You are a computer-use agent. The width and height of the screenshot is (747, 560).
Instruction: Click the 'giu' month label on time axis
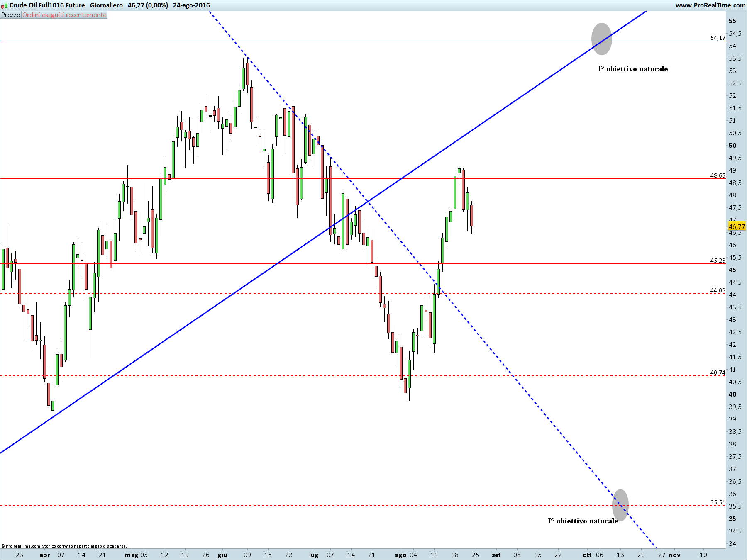222,555
